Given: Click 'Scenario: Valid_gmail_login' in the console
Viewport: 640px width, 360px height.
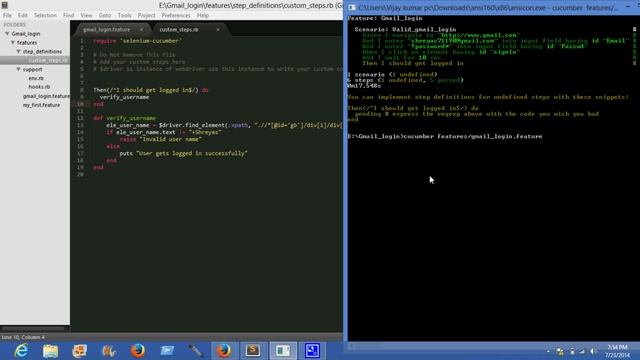Looking at the screenshot, I should tap(405, 30).
